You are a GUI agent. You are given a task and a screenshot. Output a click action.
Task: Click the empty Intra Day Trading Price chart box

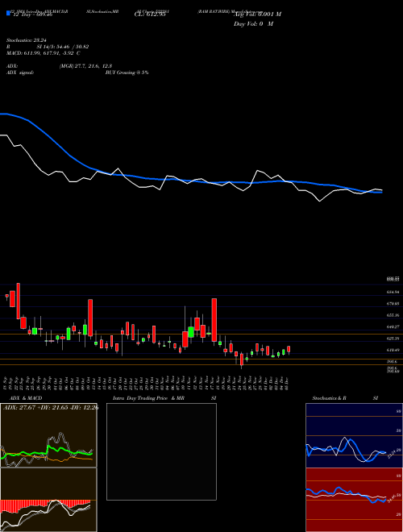point(161,451)
